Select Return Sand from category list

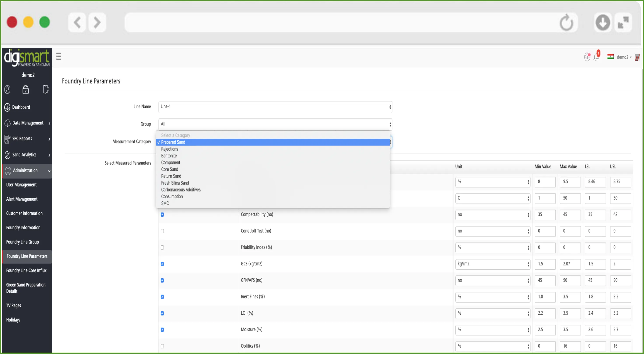[171, 176]
